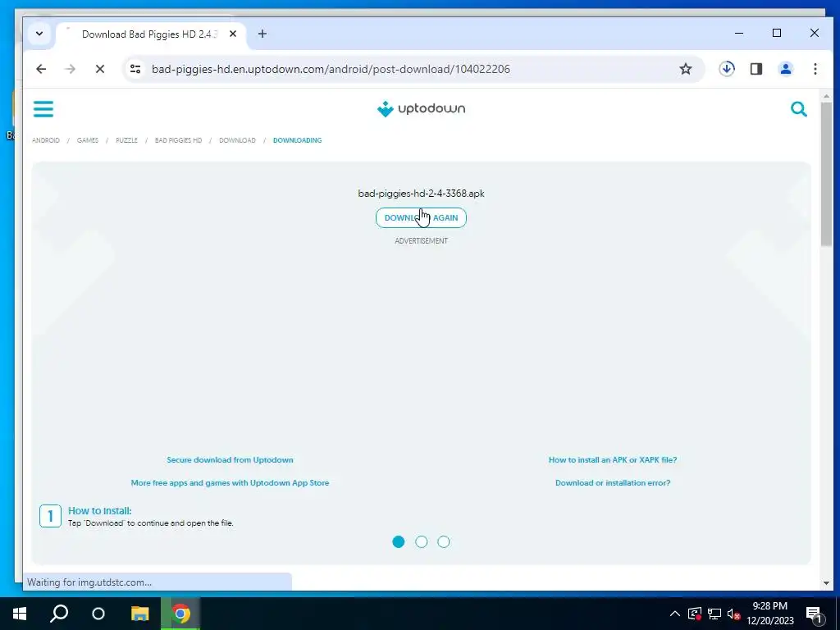Open Chrome three-dot menu

[x=815, y=69]
